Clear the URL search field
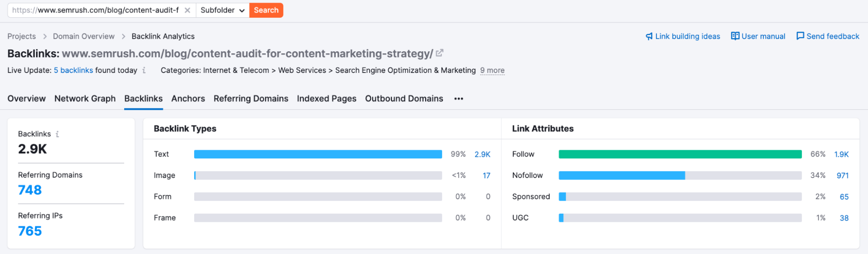This screenshot has width=868, height=254. (187, 10)
